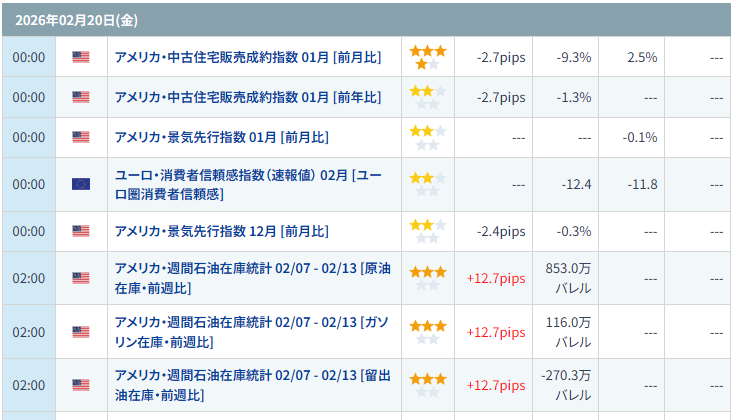Click the Euro flag icon for consumer confidence
This screenshot has height=420, width=737.
pos(81,184)
